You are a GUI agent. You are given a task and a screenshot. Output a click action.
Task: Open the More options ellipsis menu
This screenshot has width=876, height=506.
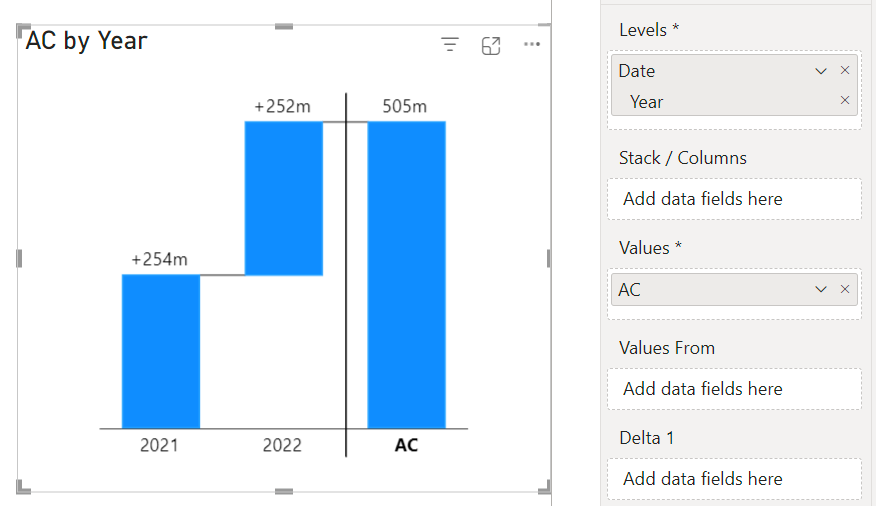531,45
